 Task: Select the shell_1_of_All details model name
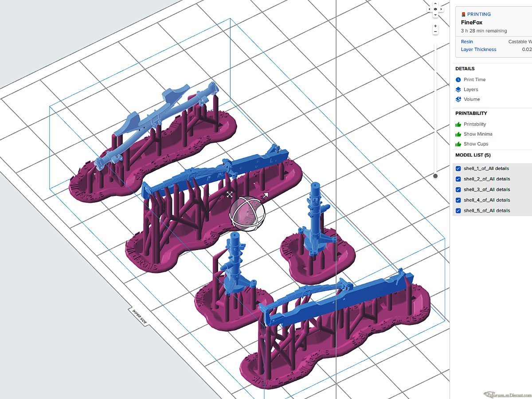(x=487, y=168)
